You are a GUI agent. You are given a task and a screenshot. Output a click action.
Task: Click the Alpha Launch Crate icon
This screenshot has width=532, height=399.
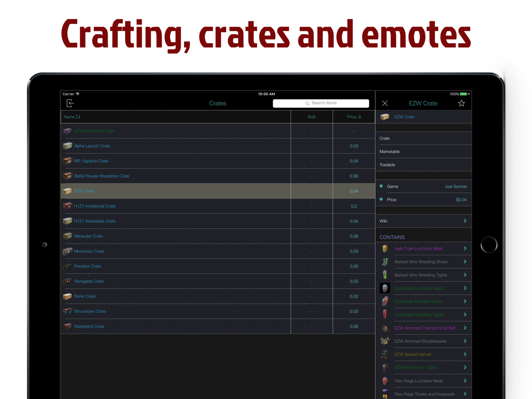pyautogui.click(x=68, y=146)
